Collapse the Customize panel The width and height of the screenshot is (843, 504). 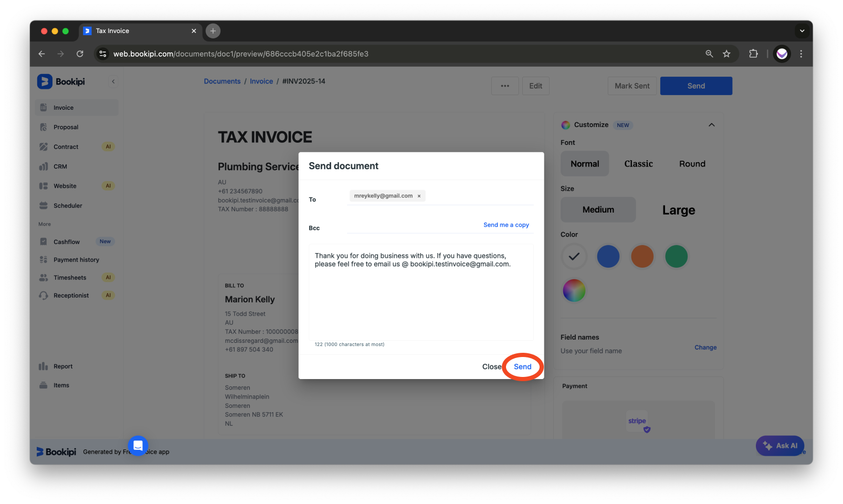tap(711, 125)
